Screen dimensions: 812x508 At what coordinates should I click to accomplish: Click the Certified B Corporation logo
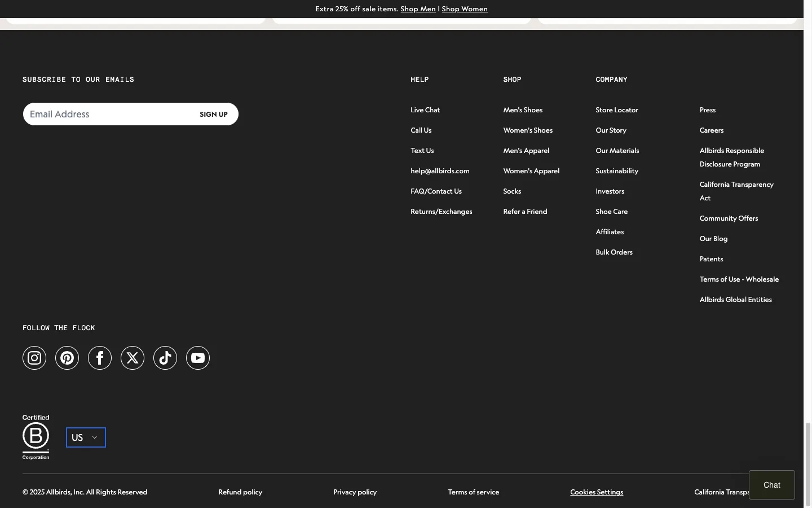[x=36, y=437]
